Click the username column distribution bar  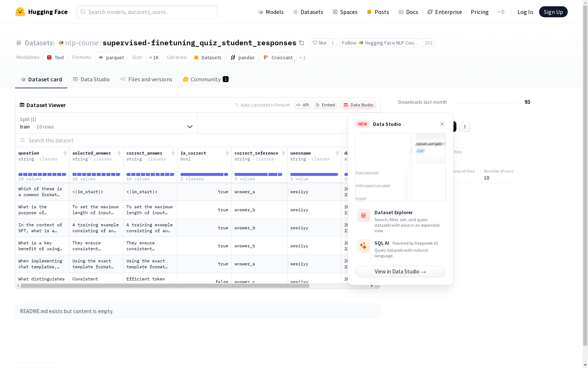(x=314, y=174)
